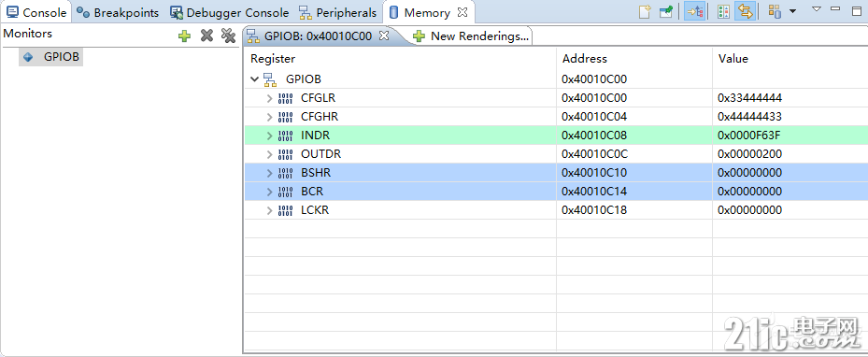Close the GPIOB: 0x40010C00 rendering tab
868x357 pixels.
tap(384, 36)
